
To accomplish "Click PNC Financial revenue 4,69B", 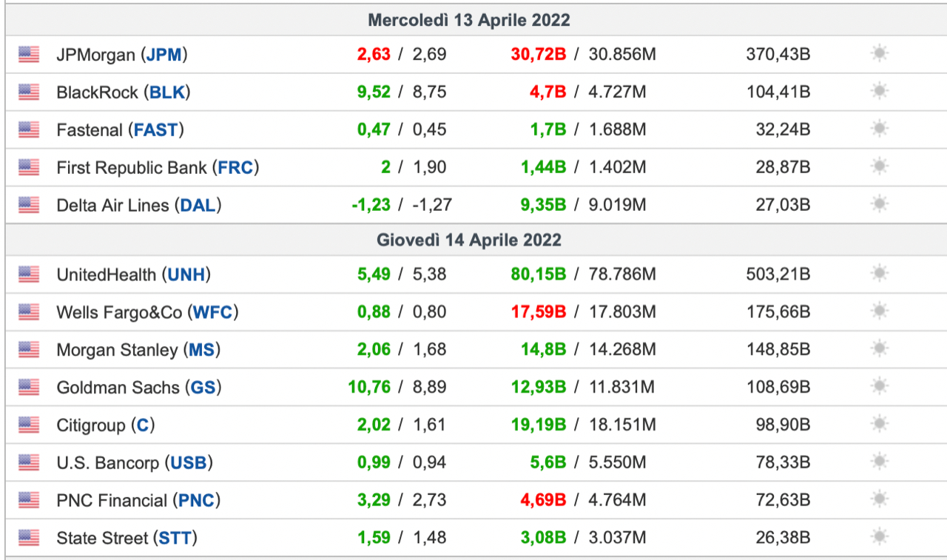I will [x=543, y=501].
